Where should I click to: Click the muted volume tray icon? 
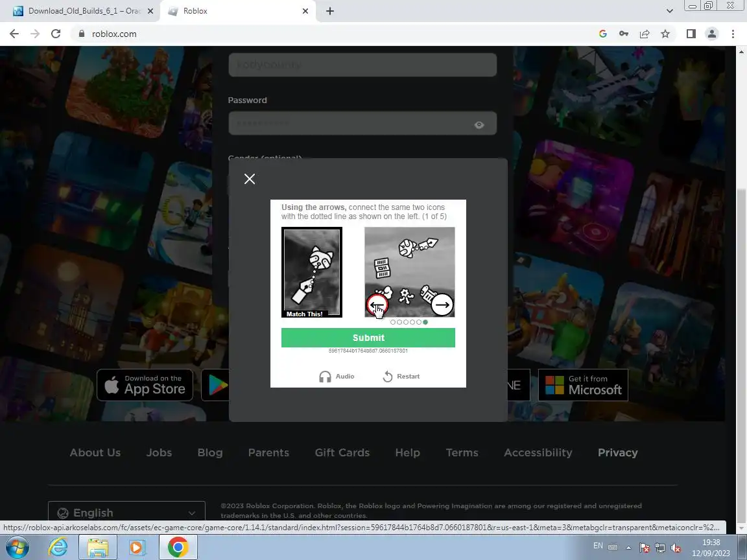click(675, 548)
